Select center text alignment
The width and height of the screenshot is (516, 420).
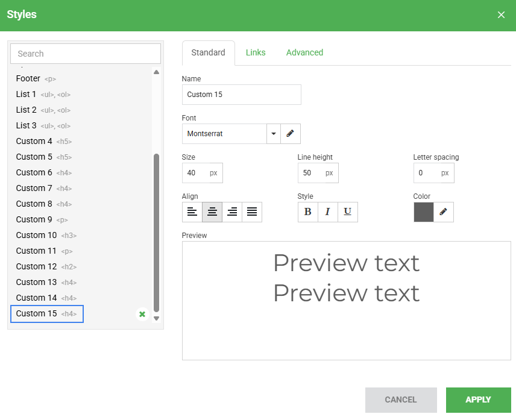pyautogui.click(x=212, y=212)
